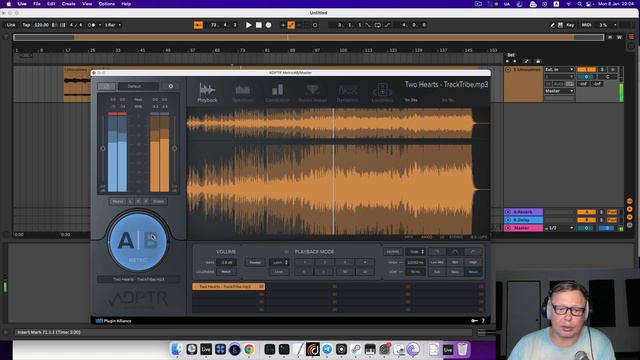640x360 pixels.
Task: Open the filter slope dropdown in MetricAB
Action: point(416,252)
